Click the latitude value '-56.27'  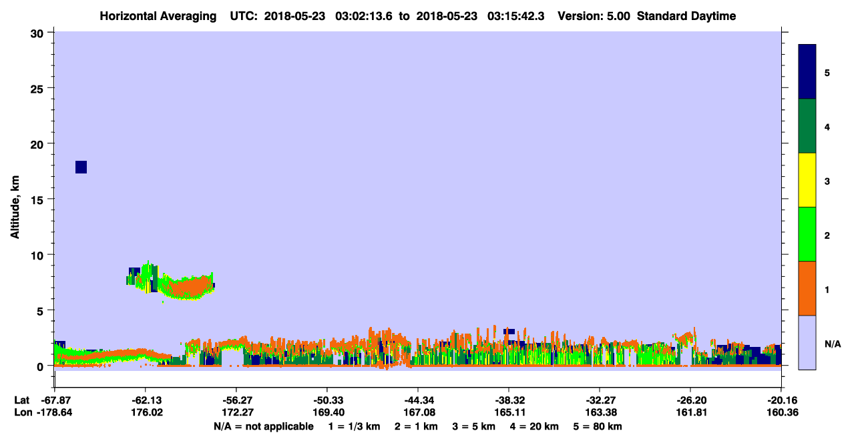(x=236, y=400)
